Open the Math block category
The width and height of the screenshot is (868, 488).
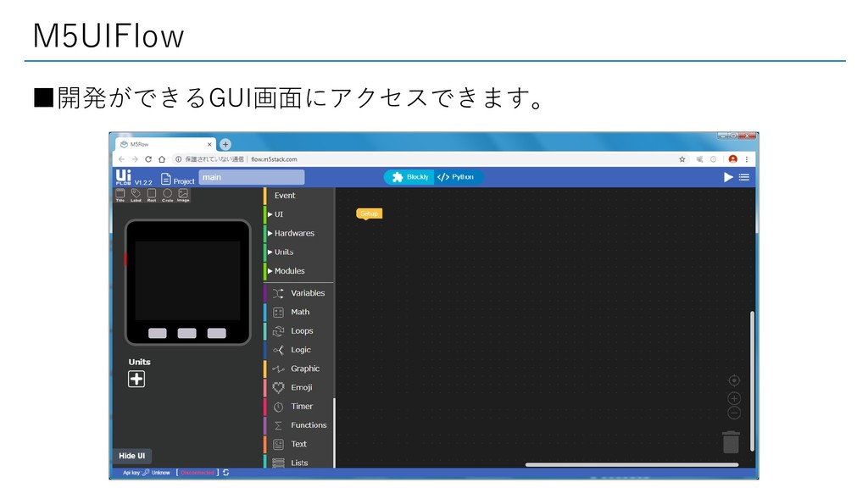click(299, 312)
